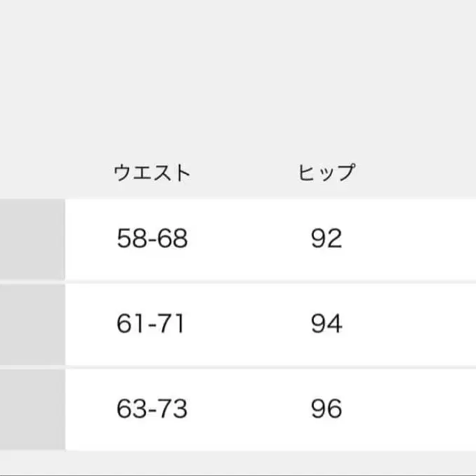
Task: Click the hip value 92
Action: (326, 239)
